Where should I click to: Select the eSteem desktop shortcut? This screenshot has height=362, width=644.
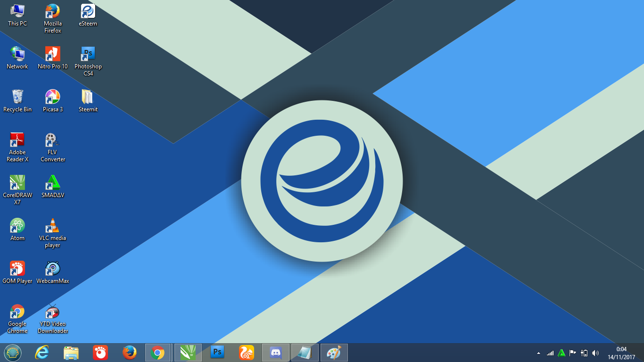click(x=88, y=15)
